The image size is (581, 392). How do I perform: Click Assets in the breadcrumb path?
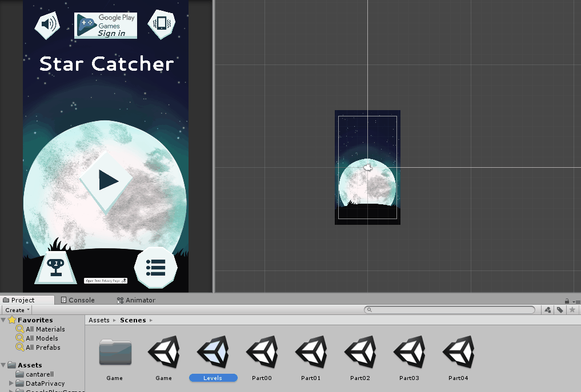[x=99, y=320]
